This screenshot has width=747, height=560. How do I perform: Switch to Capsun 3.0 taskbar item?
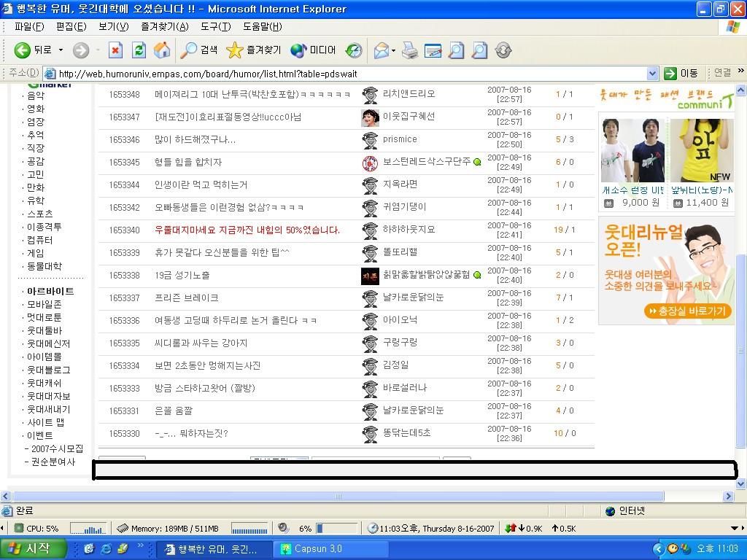pyautogui.click(x=332, y=548)
